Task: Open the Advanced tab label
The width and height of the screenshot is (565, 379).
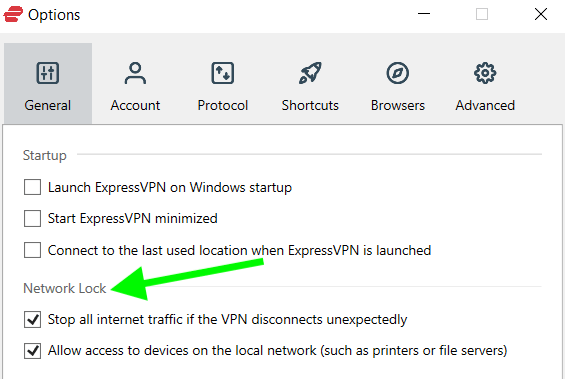Action: coord(485,105)
